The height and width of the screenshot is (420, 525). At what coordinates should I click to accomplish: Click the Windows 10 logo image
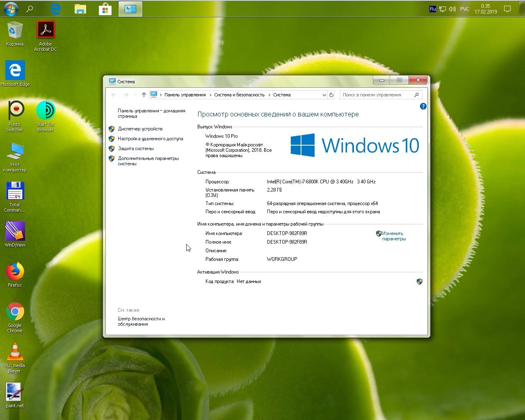tap(355, 145)
